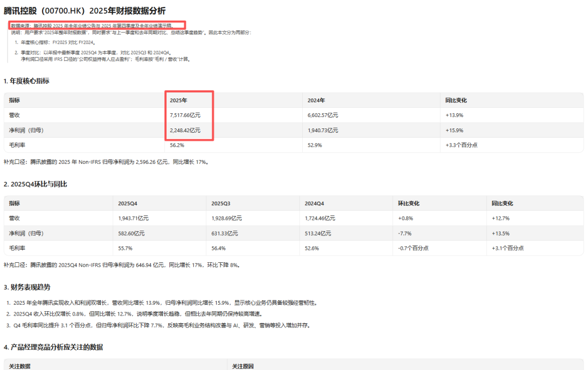Click the +13.5% change cell
The width and height of the screenshot is (588, 370).
(501, 233)
